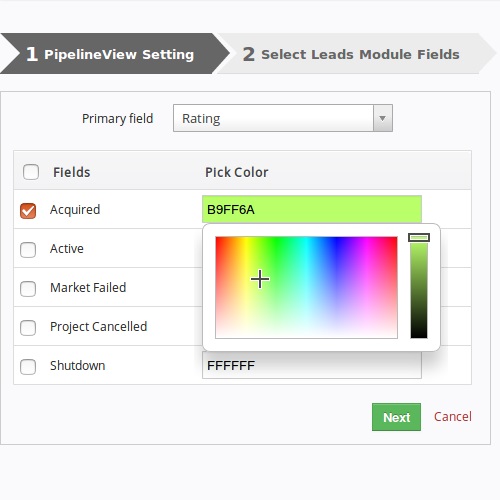This screenshot has width=500, height=500.
Task: Click the crosshair marker in color picker
Action: click(260, 279)
